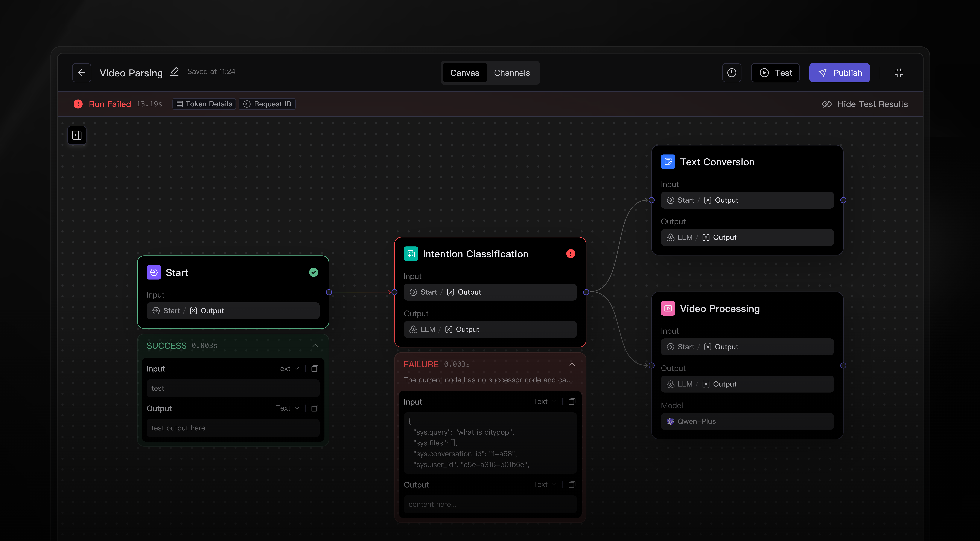This screenshot has width=980, height=541.
Task: Show the Request ID
Action: [267, 104]
